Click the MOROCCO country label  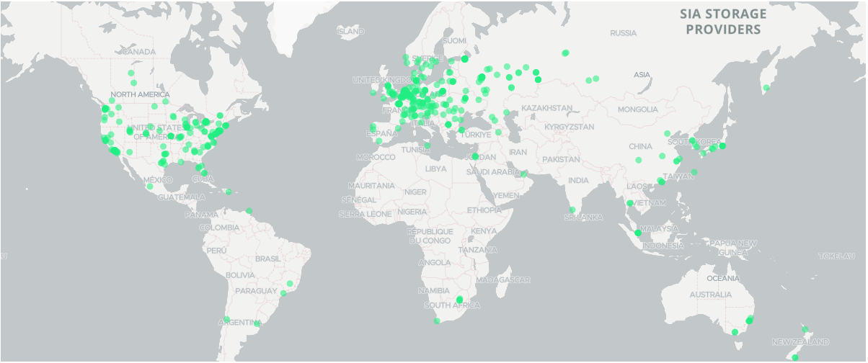(376, 157)
